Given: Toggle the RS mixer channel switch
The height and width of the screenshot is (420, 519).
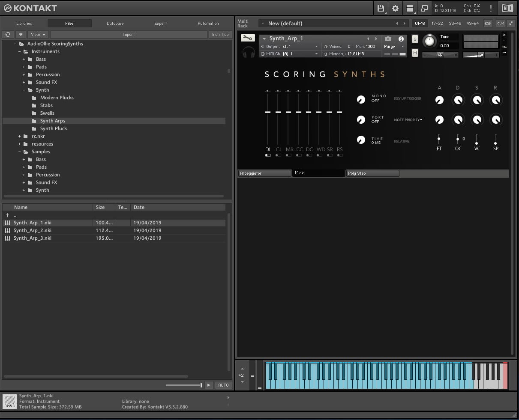Looking at the screenshot, I should coord(340,155).
